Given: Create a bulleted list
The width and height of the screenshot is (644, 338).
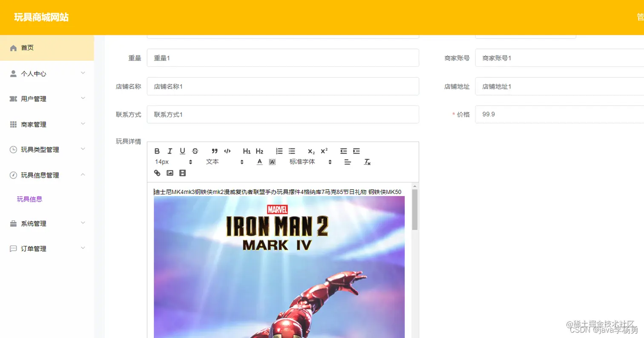Looking at the screenshot, I should point(292,151).
